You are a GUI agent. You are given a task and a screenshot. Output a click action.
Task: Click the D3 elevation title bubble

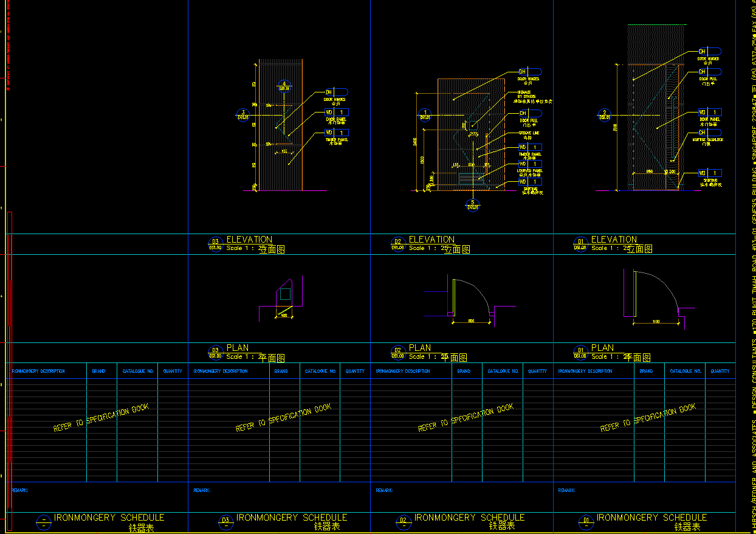215,244
